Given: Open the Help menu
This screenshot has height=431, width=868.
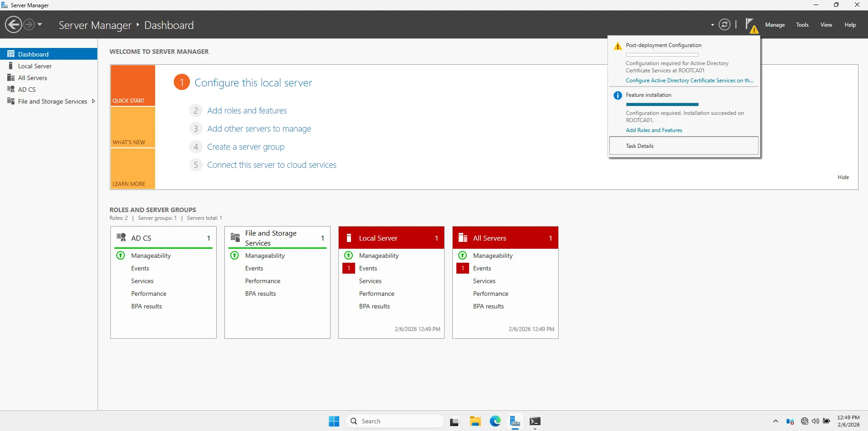Looking at the screenshot, I should [850, 25].
